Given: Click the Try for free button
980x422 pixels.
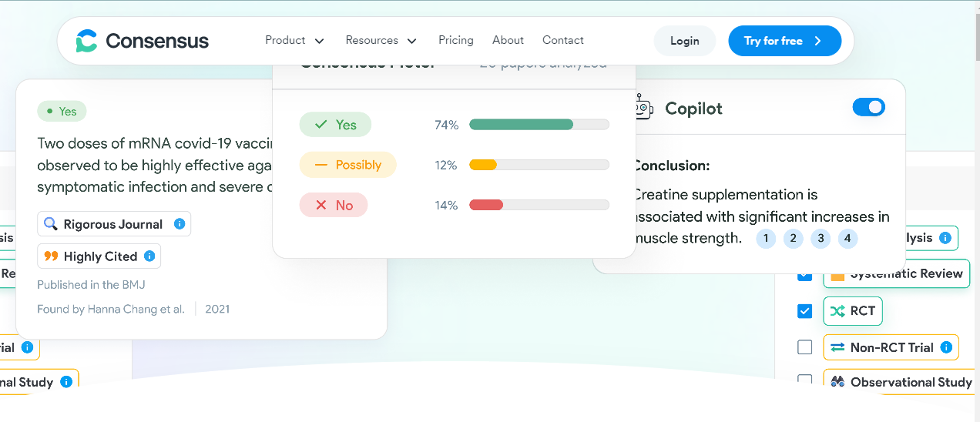Looking at the screenshot, I should [x=784, y=41].
